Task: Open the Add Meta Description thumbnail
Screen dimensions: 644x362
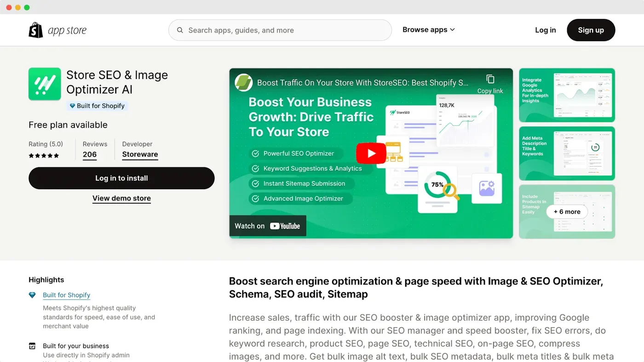Action: pyautogui.click(x=567, y=153)
